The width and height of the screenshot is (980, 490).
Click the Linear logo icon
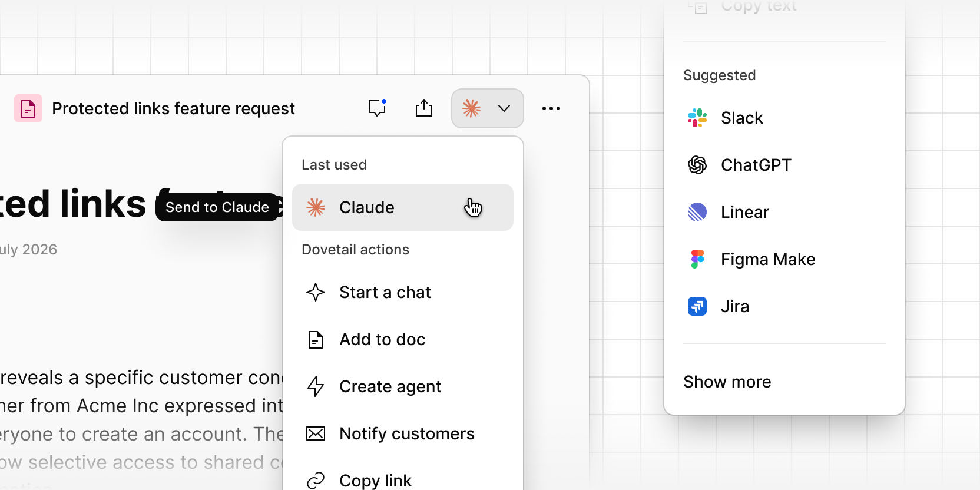pyautogui.click(x=697, y=212)
